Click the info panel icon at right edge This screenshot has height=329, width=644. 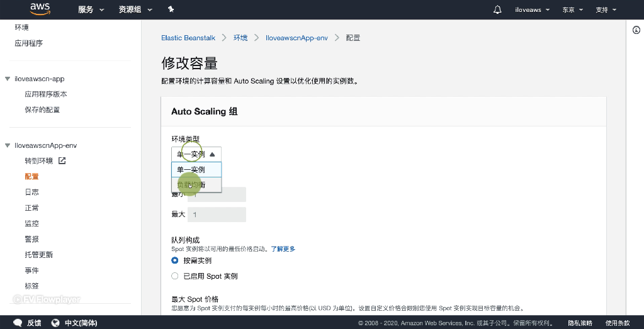click(x=636, y=30)
